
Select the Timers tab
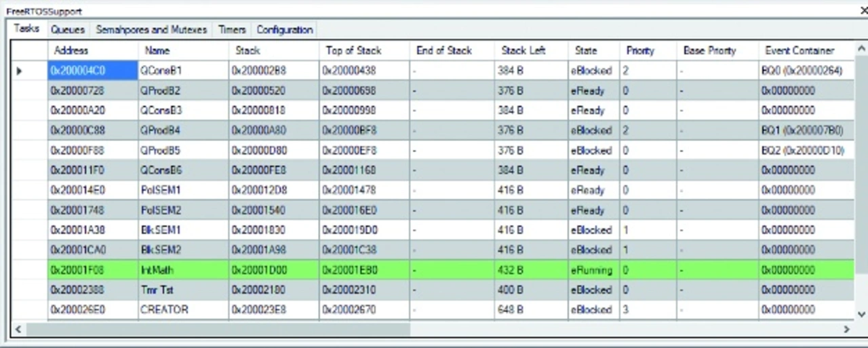[x=232, y=30]
